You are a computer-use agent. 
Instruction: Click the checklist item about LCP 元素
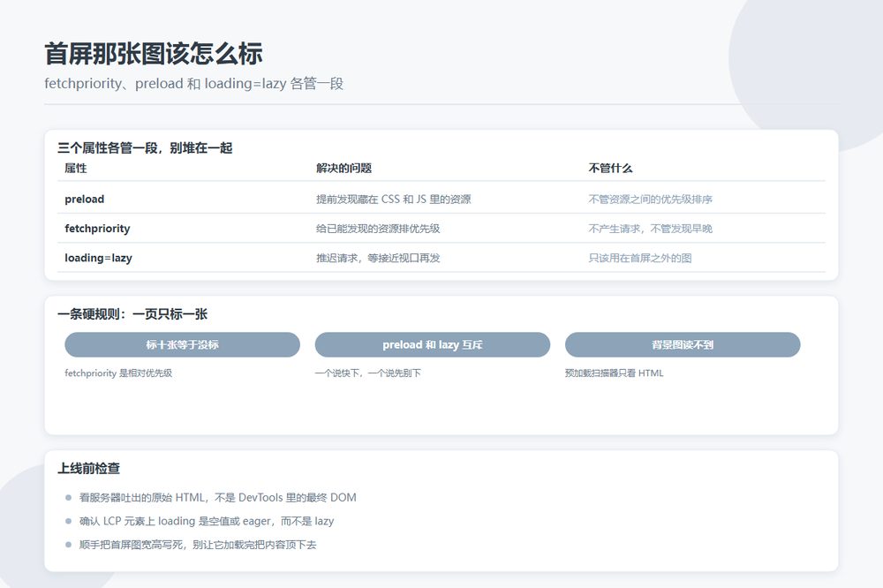207,521
